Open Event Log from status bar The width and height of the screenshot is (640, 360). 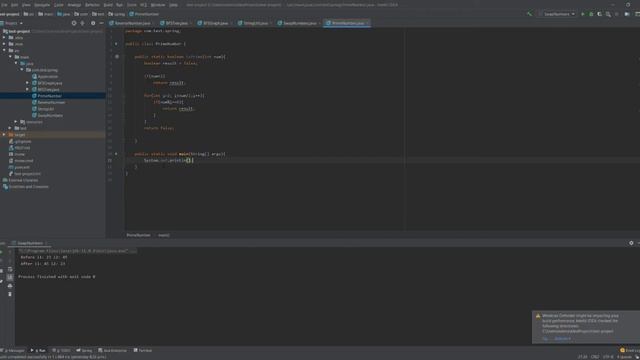pos(630,350)
